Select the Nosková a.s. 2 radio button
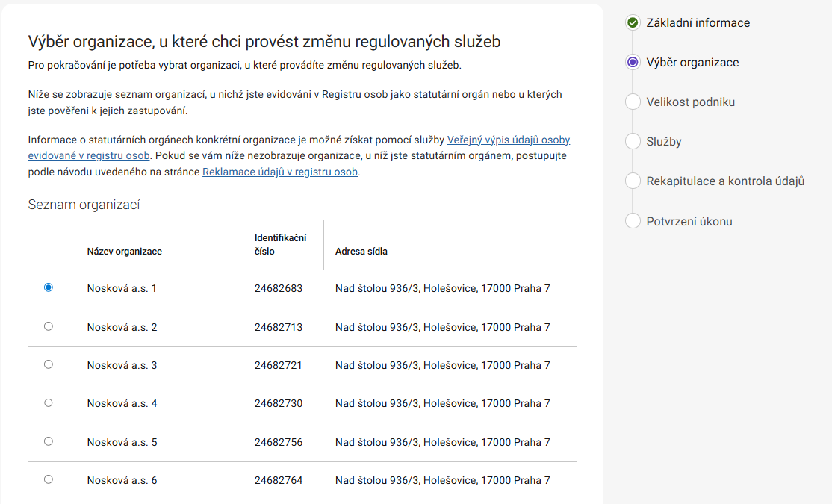 49,326
